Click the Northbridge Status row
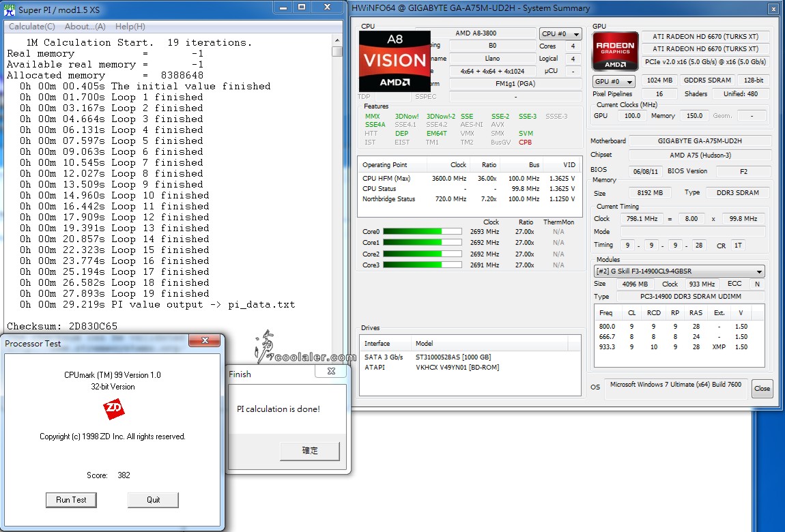 (469, 199)
